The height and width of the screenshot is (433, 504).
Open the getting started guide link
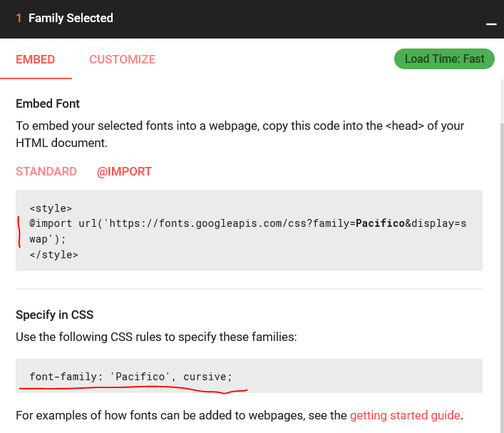pyautogui.click(x=405, y=414)
